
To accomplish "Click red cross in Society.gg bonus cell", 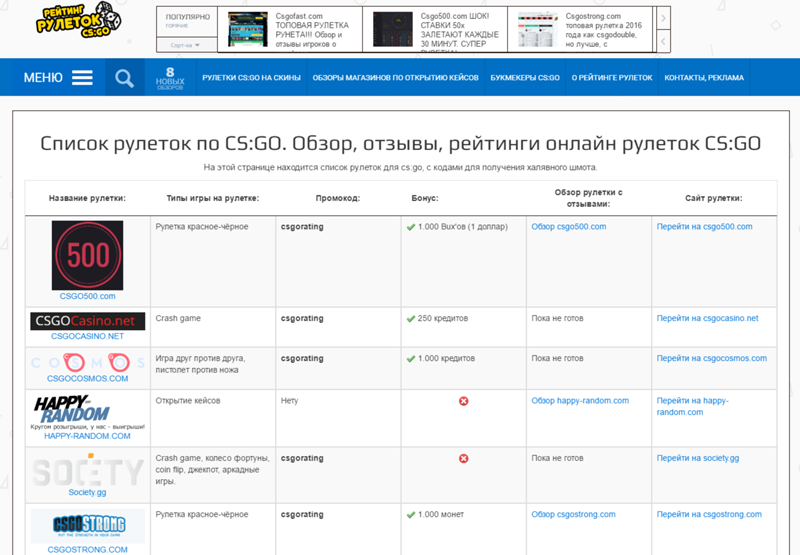I will click(463, 459).
